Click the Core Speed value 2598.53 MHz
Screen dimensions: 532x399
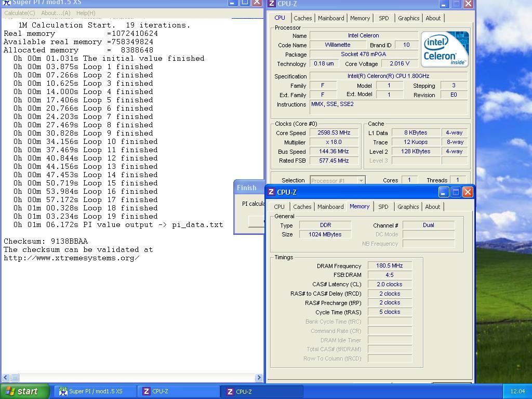pos(334,133)
